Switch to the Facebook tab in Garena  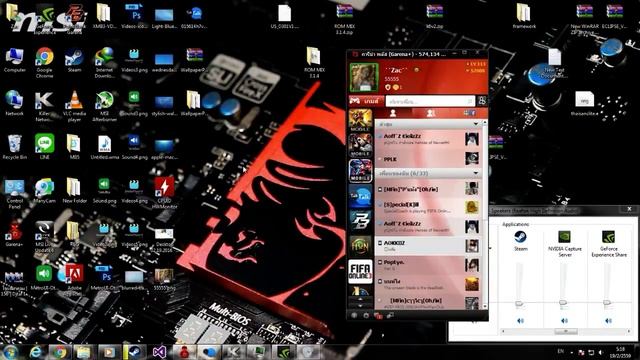coord(469,113)
